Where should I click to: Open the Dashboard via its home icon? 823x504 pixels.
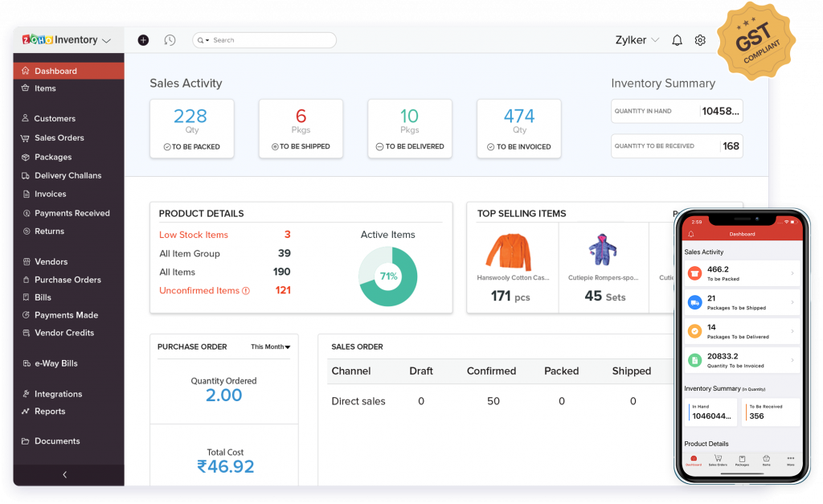24,70
